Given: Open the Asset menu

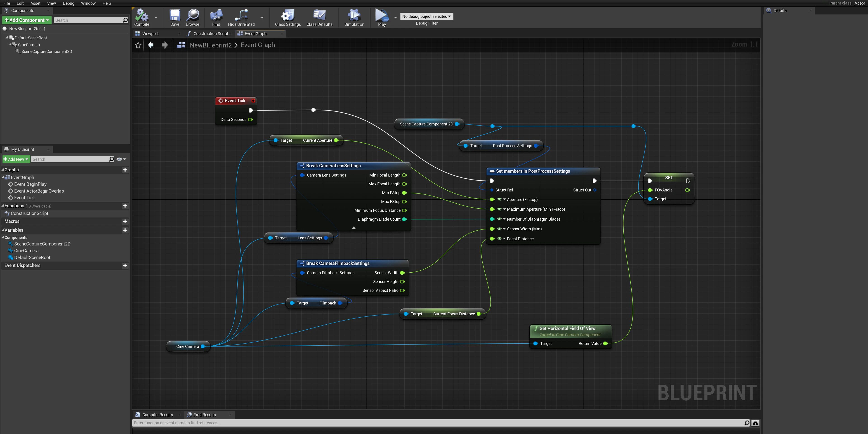Looking at the screenshot, I should point(35,3).
